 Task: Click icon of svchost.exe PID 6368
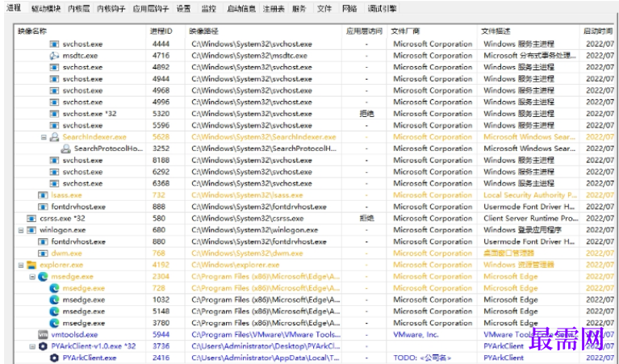coord(54,183)
